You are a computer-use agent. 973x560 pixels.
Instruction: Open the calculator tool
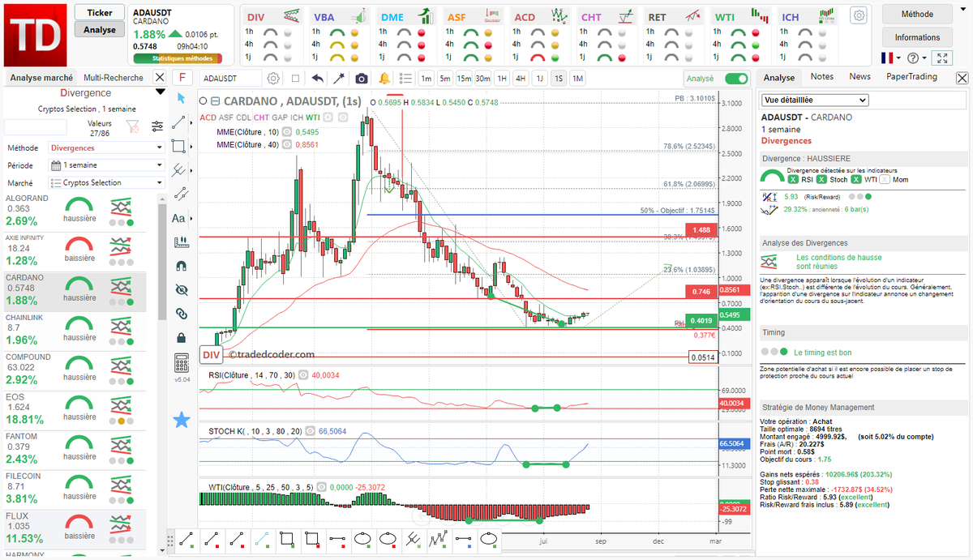pos(182,362)
